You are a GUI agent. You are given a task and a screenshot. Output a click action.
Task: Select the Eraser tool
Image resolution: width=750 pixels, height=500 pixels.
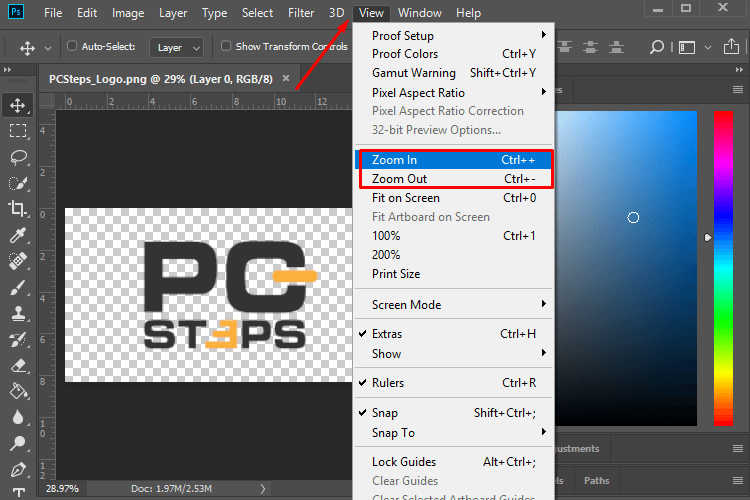pyautogui.click(x=18, y=366)
